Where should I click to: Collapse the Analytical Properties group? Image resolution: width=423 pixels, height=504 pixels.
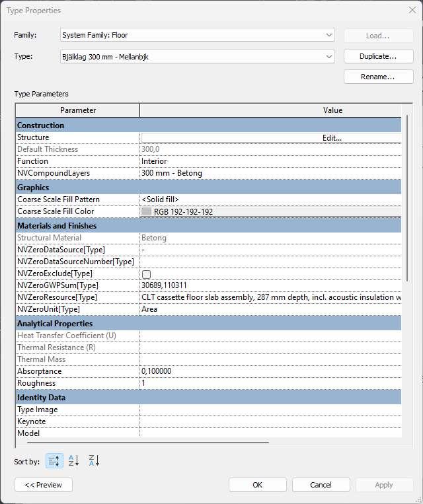[x=208, y=324]
